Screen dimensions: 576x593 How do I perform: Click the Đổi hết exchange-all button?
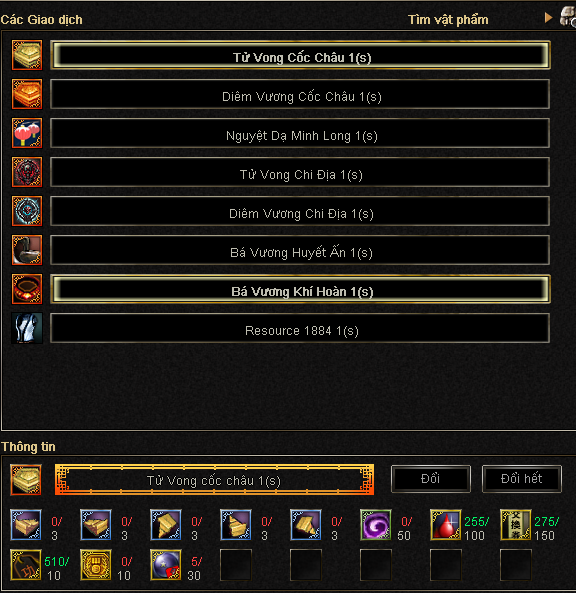(x=522, y=479)
